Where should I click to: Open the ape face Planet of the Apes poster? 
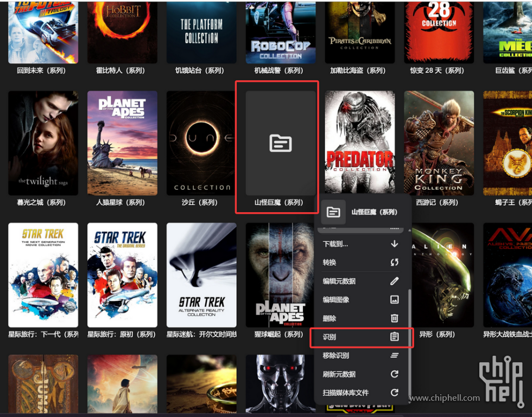[x=280, y=274]
